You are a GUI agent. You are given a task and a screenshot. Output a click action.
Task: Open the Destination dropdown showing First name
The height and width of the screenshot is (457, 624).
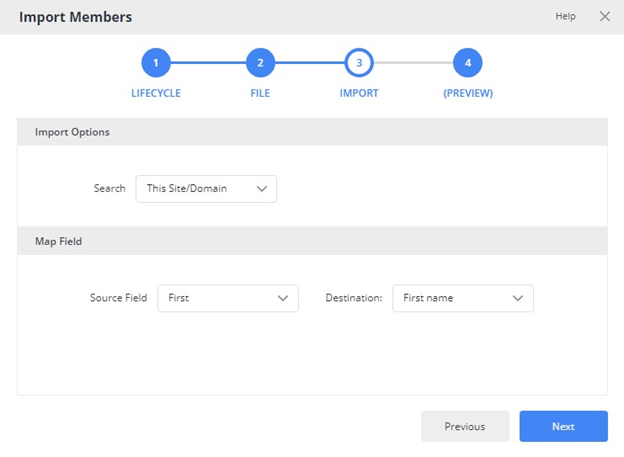pos(462,298)
